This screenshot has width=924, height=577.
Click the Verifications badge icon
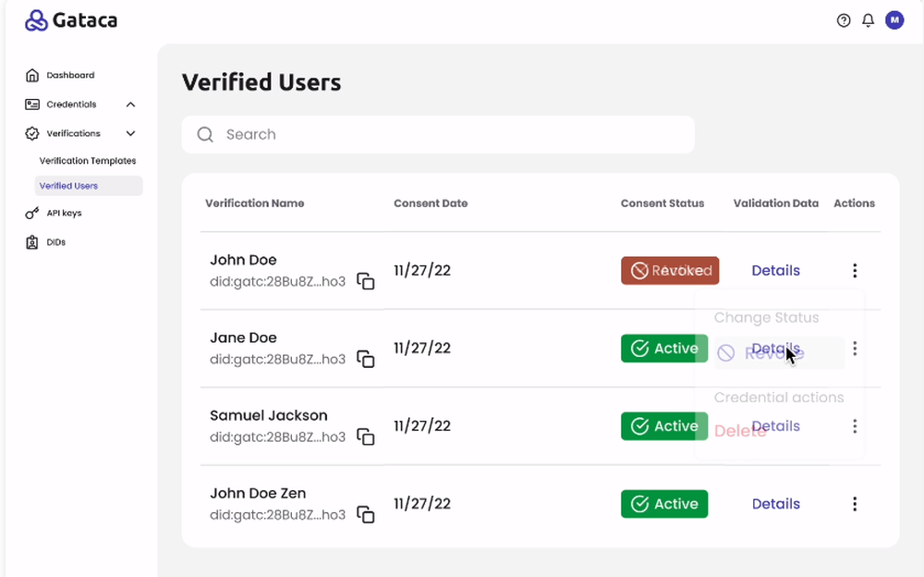point(32,133)
